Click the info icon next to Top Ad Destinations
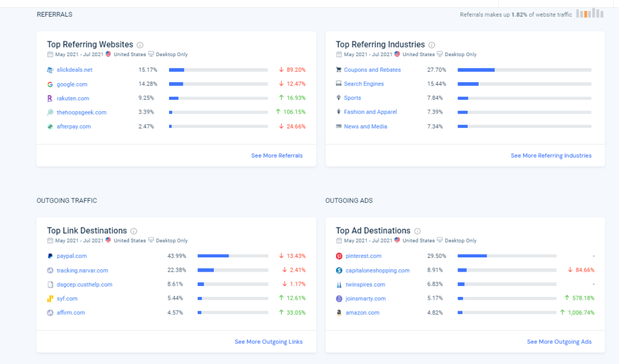This screenshot has height=364, width=619. 417,231
